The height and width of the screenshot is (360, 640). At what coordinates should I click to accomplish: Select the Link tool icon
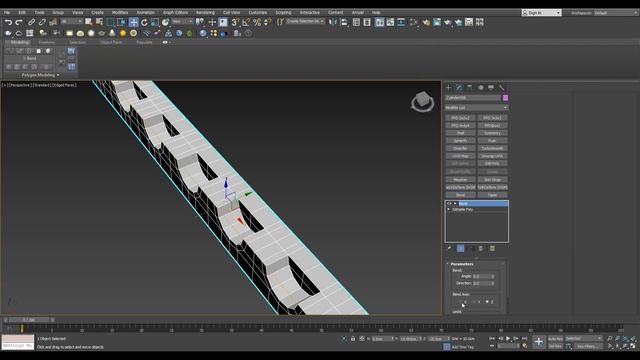[x=31, y=22]
